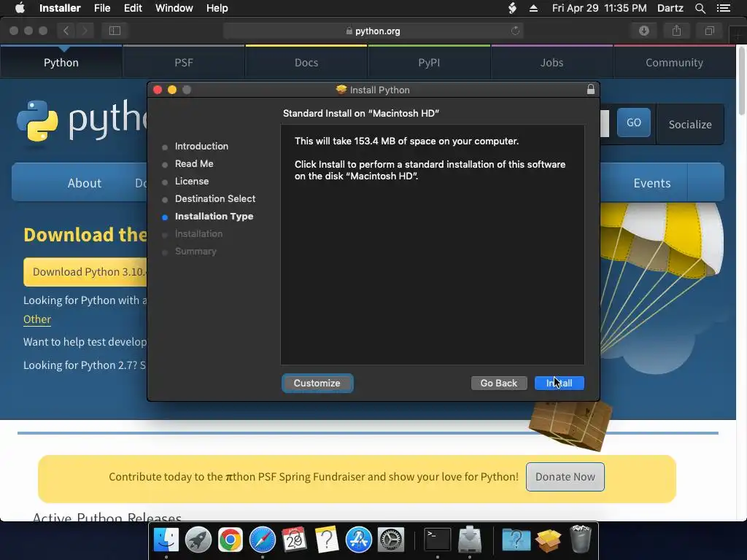
Task: Open the Help menu
Action: pos(217,8)
